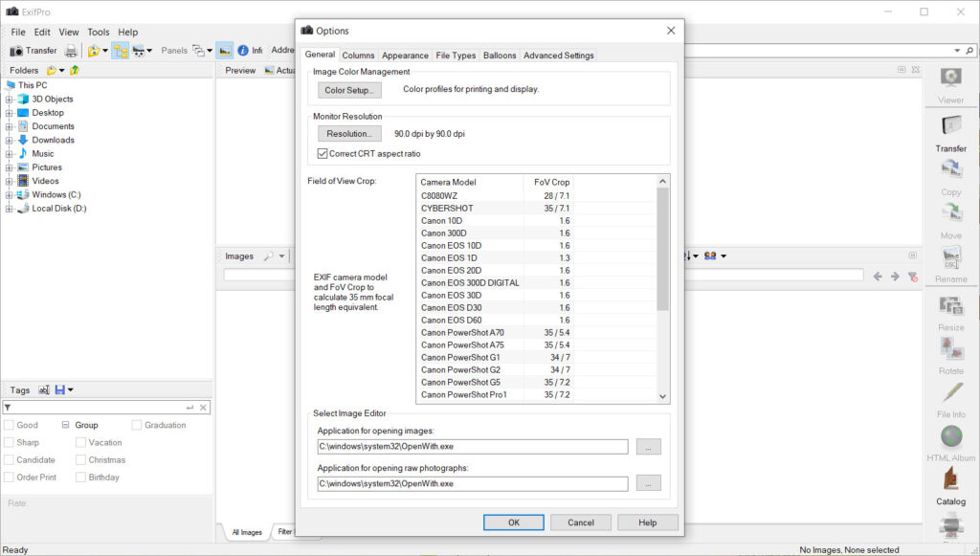Click the magnifier icon in Images toolbar
The width and height of the screenshot is (980, 556).
point(268,256)
